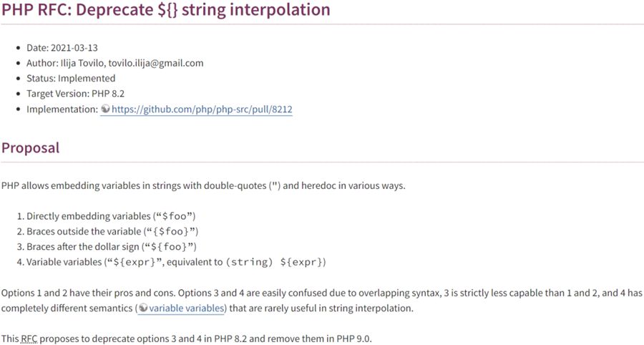Click the globe icon before the GitHub link

[x=105, y=110]
